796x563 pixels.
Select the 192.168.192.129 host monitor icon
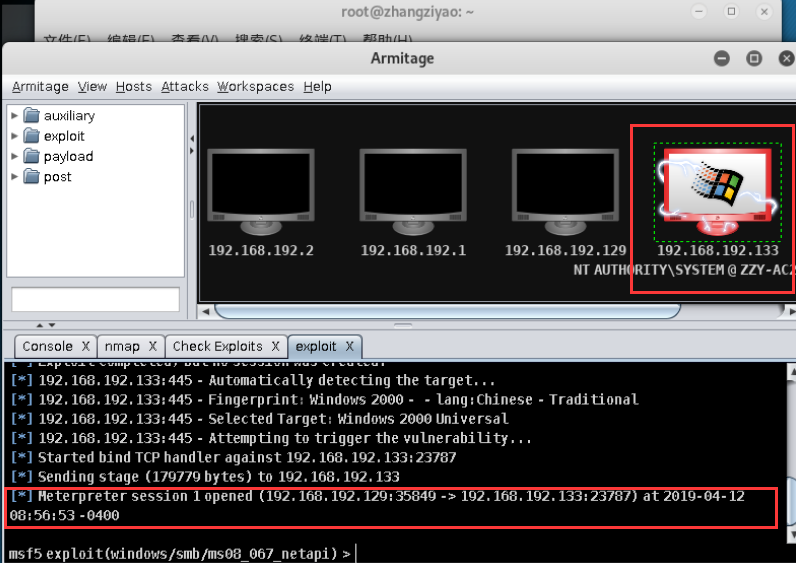(x=565, y=191)
